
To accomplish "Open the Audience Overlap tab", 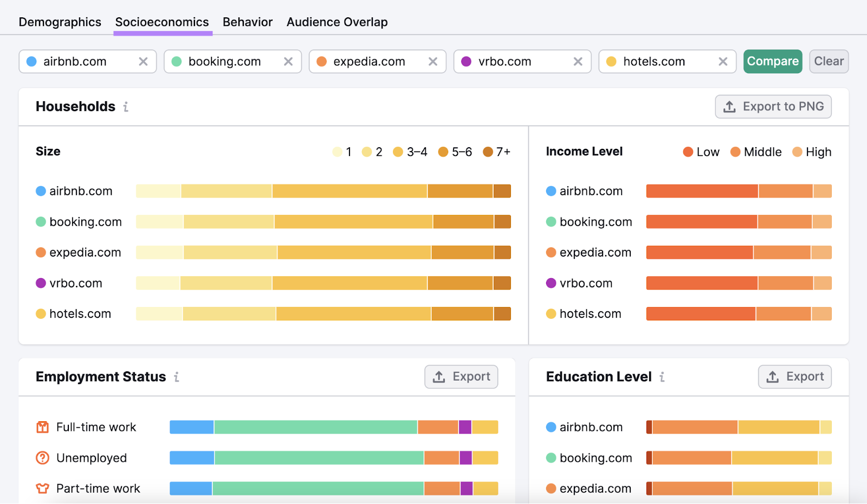I will point(337,22).
